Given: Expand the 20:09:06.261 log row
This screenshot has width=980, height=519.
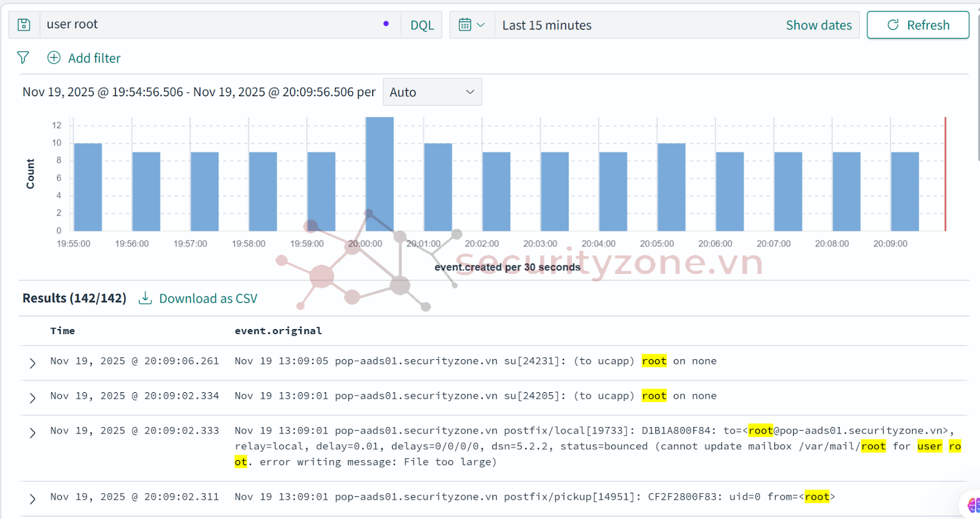Looking at the screenshot, I should pyautogui.click(x=32, y=363).
